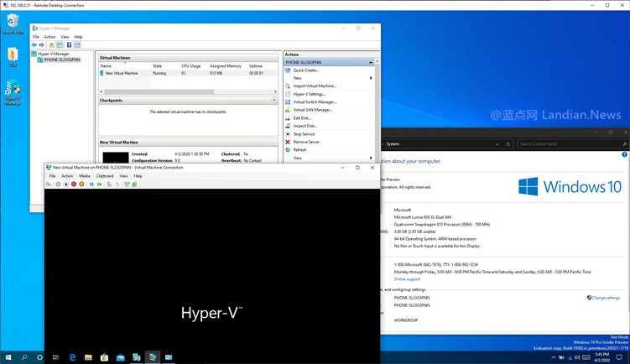The height and width of the screenshot is (364, 630).
Task: Select PHONE-SL23G5PNN server in tree
Action: 63,60
